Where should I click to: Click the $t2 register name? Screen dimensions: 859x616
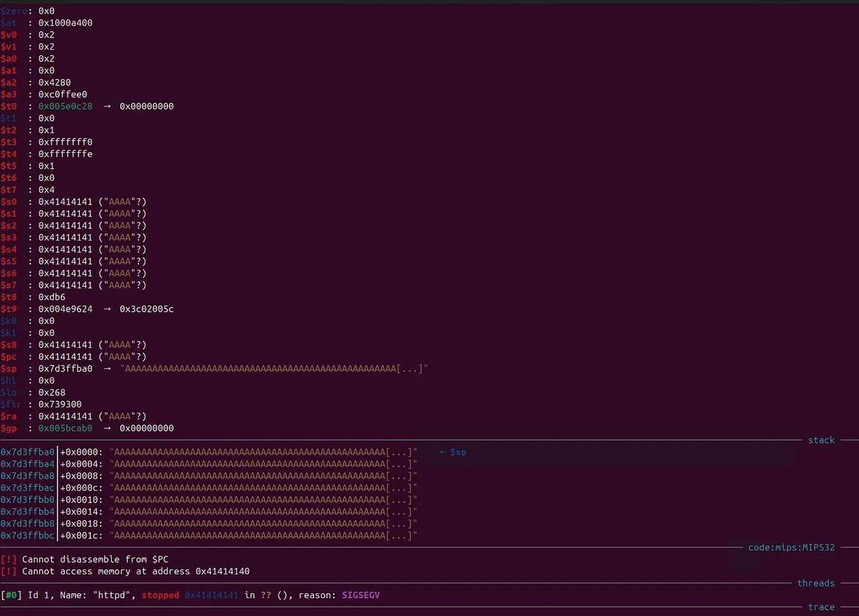point(9,130)
